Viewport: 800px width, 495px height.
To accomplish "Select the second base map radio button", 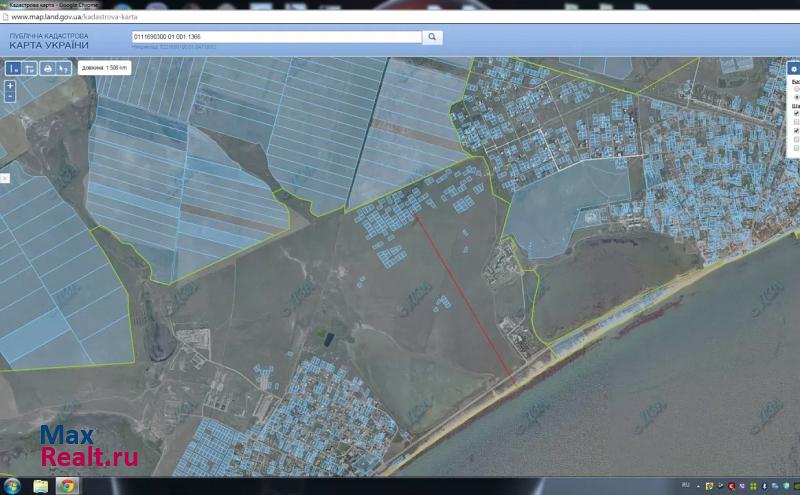I will pyautogui.click(x=796, y=96).
